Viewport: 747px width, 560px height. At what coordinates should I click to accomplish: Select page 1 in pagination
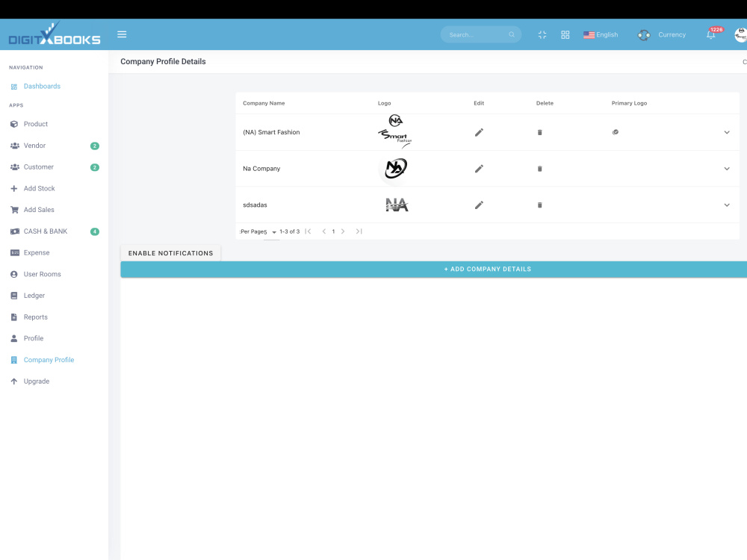pyautogui.click(x=333, y=231)
